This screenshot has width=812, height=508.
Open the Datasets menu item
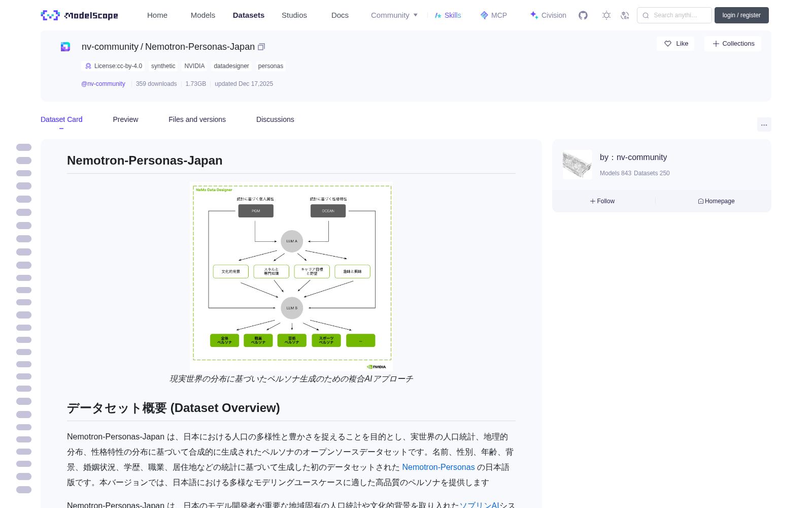tap(249, 15)
